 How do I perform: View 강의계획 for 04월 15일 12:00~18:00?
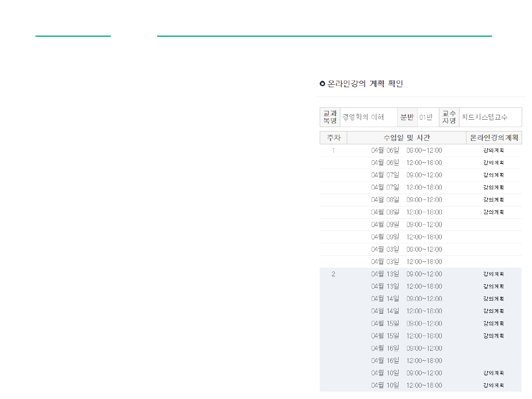[x=493, y=335]
